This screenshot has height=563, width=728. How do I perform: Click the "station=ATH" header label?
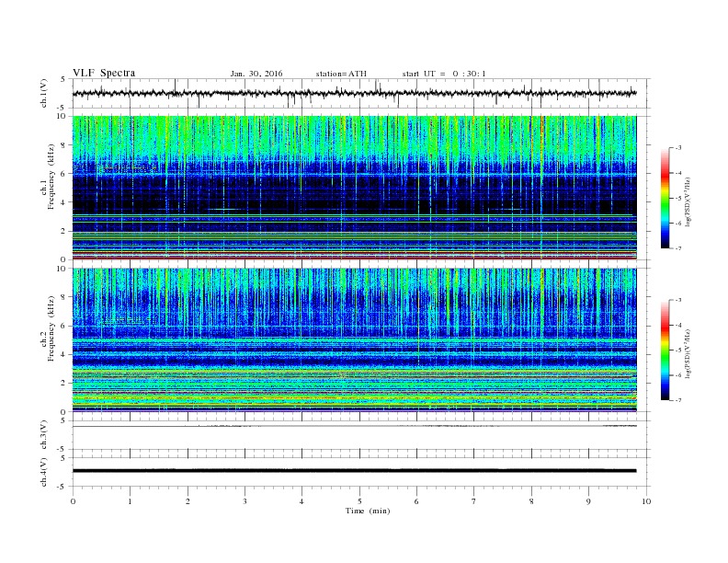tap(341, 74)
